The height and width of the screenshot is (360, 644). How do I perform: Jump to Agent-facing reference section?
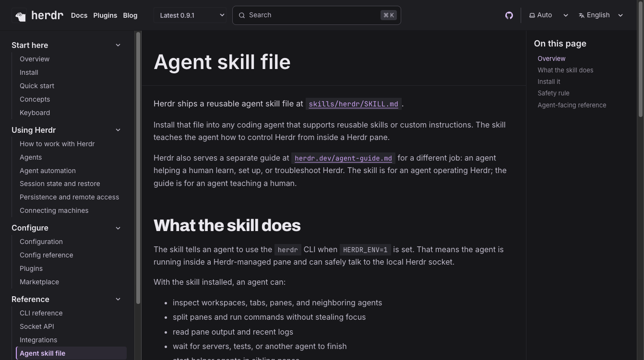click(x=572, y=105)
